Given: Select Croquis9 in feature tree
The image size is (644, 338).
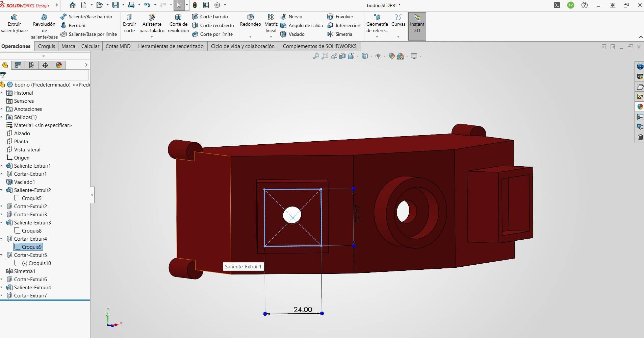Looking at the screenshot, I should 28,247.
